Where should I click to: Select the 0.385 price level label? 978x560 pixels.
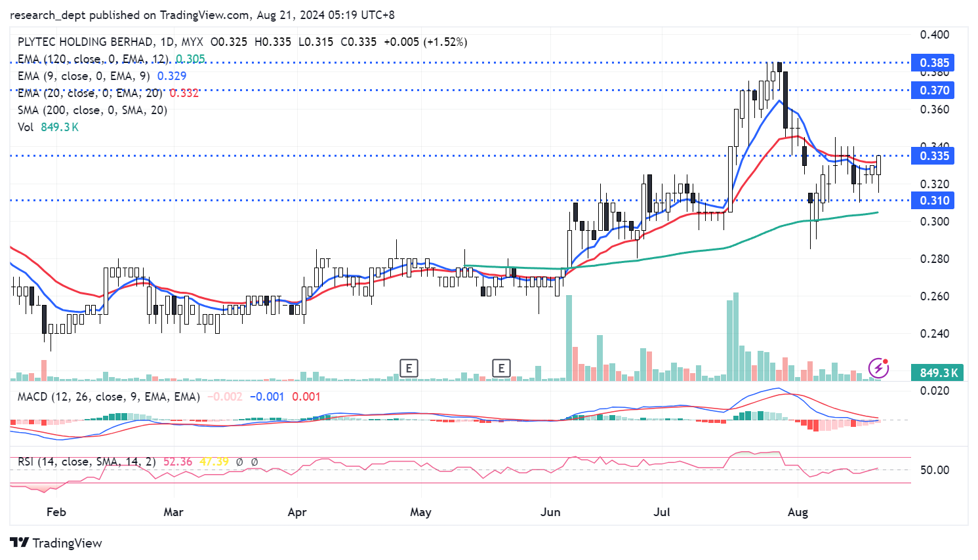coord(933,63)
